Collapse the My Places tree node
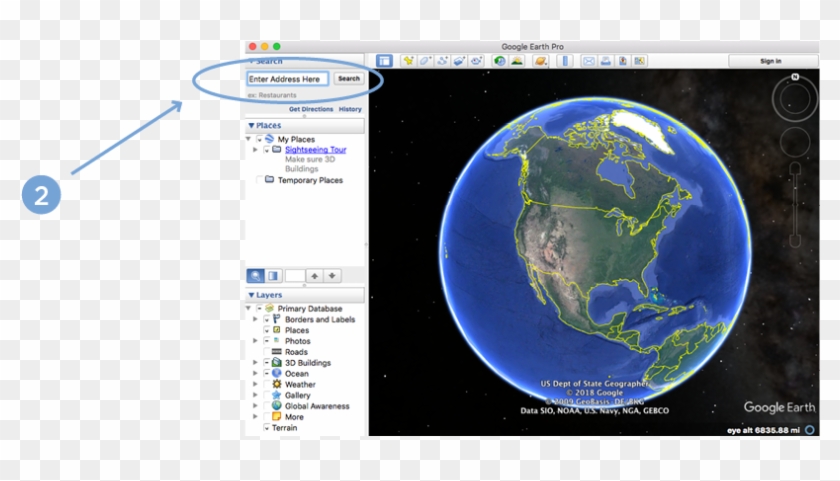The width and height of the screenshot is (840, 481). (249, 139)
